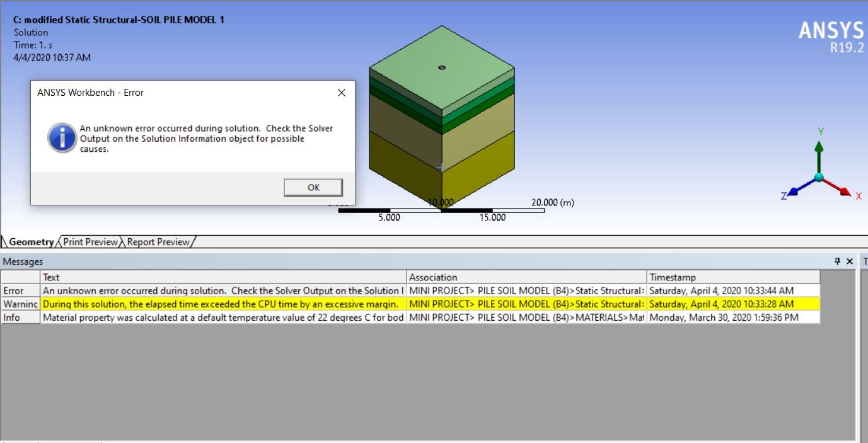Image resolution: width=868 pixels, height=443 pixels.
Task: Close the Messages panel
Action: (x=849, y=262)
